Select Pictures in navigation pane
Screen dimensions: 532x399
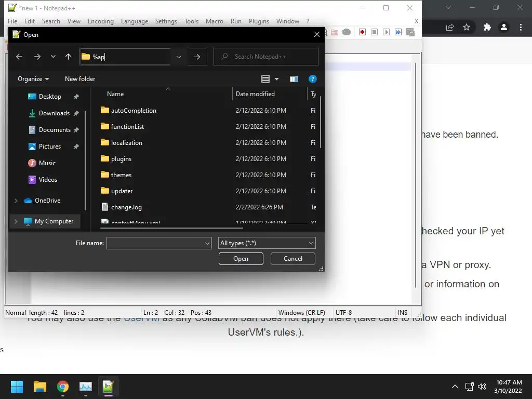coord(49,147)
